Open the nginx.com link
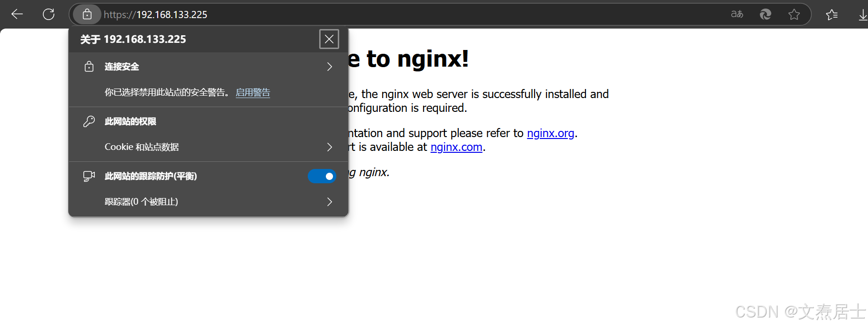This screenshot has width=868, height=327. [x=456, y=147]
